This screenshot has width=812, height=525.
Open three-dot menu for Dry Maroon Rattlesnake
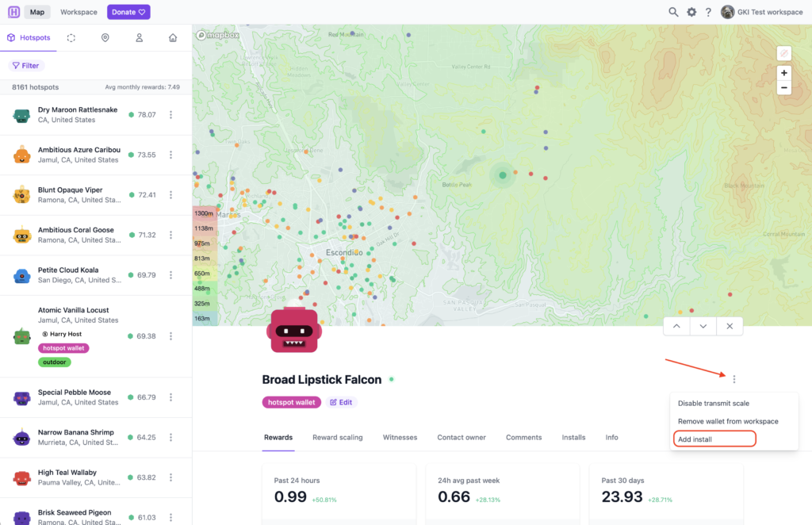170,115
